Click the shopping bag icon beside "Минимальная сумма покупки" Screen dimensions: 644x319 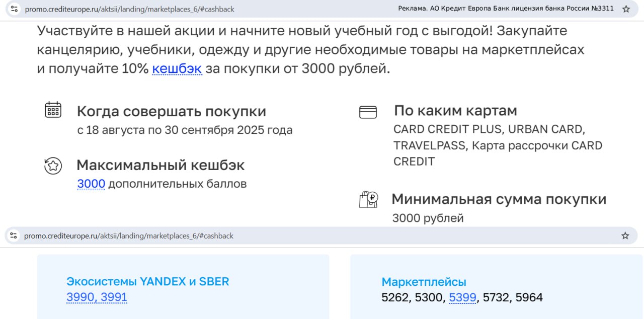(368, 199)
